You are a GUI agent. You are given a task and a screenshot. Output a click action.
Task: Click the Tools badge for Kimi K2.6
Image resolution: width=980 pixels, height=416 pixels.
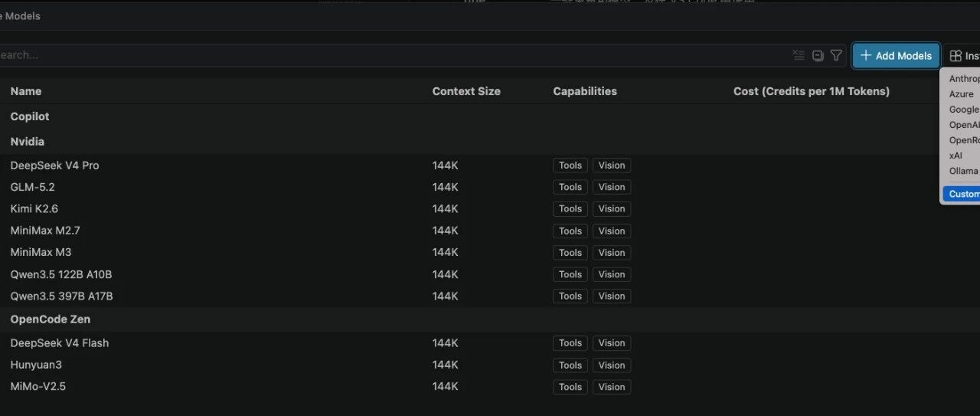pyautogui.click(x=570, y=208)
